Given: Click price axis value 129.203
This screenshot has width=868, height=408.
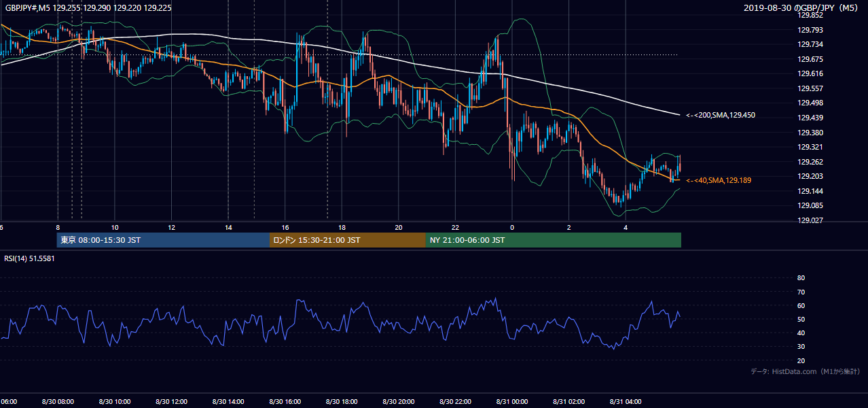Looking at the screenshot, I should [x=810, y=176].
